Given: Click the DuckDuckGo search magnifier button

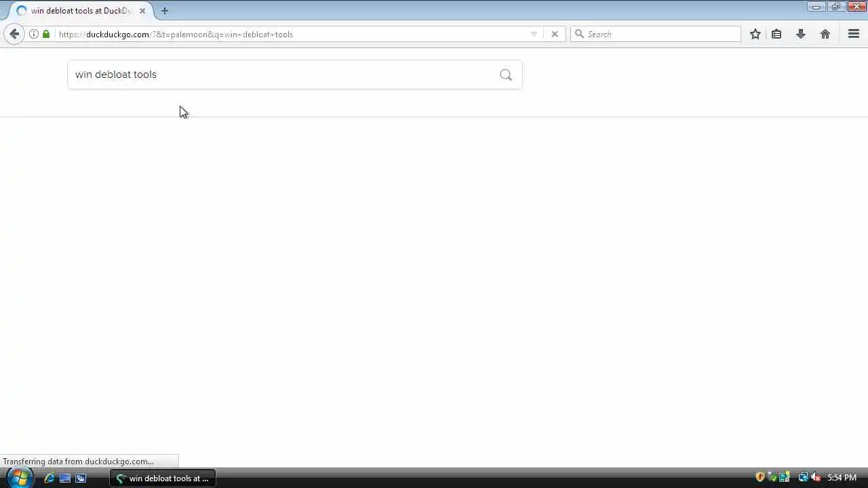Looking at the screenshot, I should pyautogui.click(x=506, y=75).
